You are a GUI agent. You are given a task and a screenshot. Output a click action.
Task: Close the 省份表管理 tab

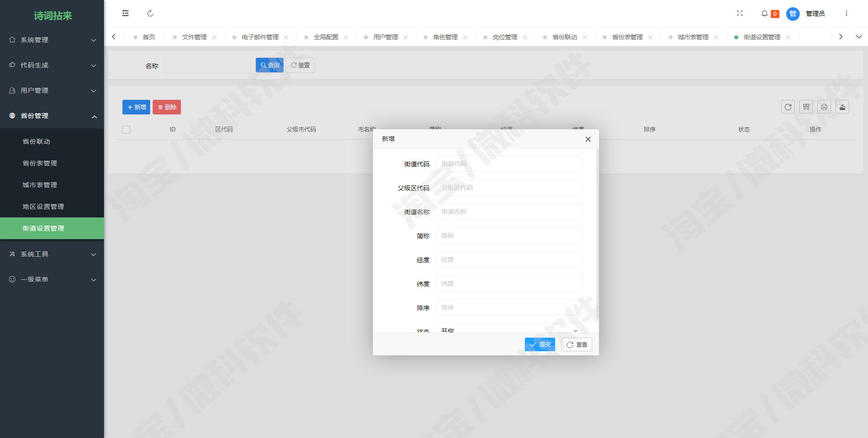pos(650,38)
